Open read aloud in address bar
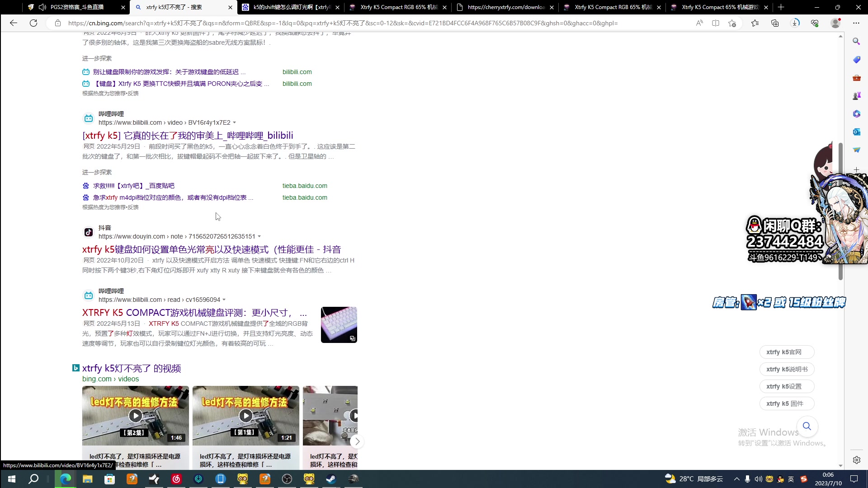 pyautogui.click(x=699, y=23)
